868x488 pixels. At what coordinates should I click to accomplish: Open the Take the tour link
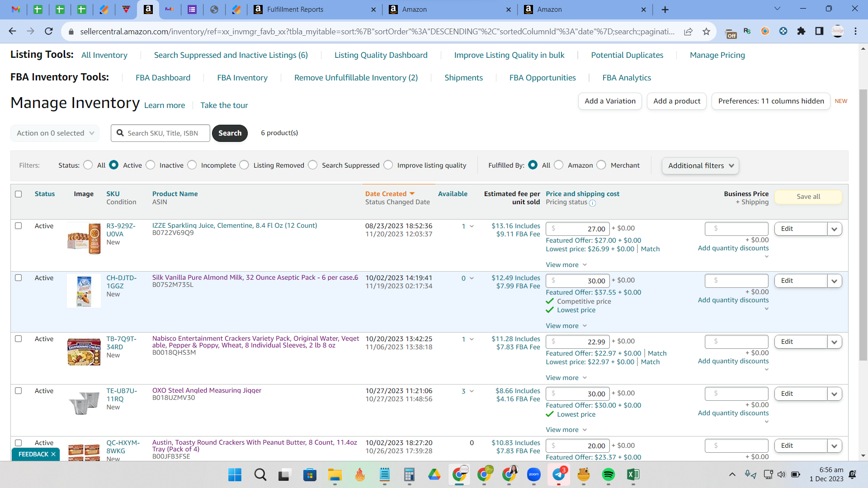224,105
